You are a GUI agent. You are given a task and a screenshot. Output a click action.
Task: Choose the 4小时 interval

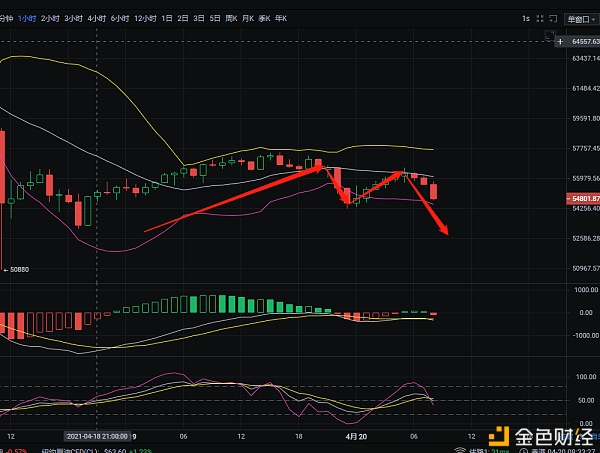[x=96, y=18]
